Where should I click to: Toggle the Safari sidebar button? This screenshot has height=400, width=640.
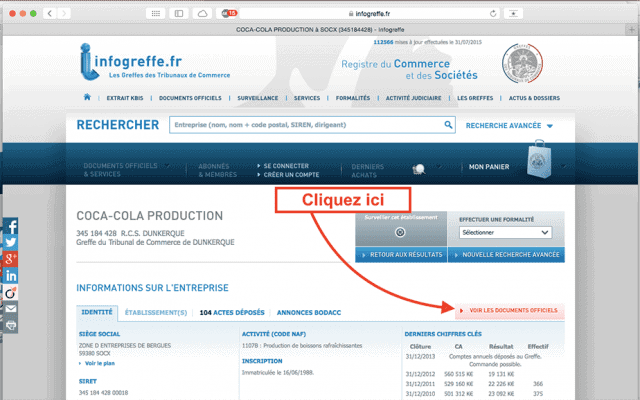click(x=179, y=13)
